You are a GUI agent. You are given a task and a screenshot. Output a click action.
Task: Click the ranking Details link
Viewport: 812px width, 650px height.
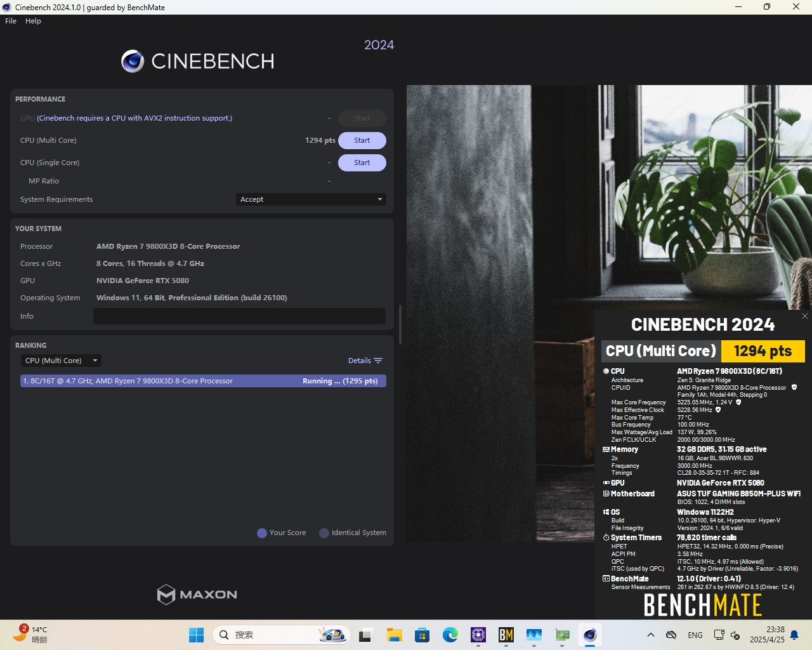tap(359, 361)
